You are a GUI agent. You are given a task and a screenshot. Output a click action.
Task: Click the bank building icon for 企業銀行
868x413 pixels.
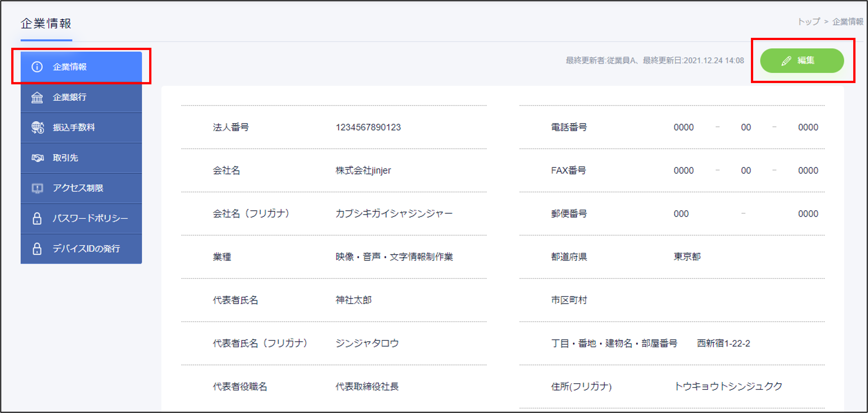(37, 97)
